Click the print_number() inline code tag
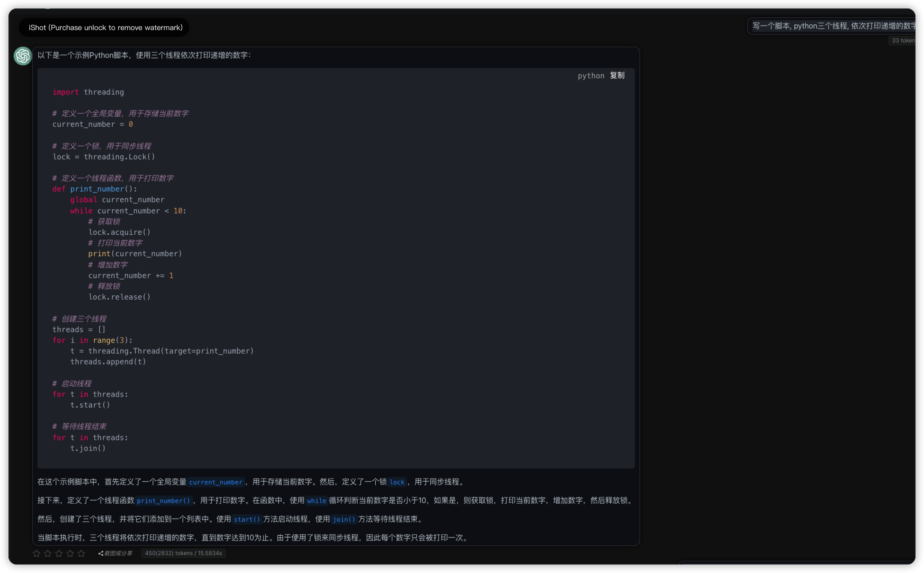 click(163, 501)
